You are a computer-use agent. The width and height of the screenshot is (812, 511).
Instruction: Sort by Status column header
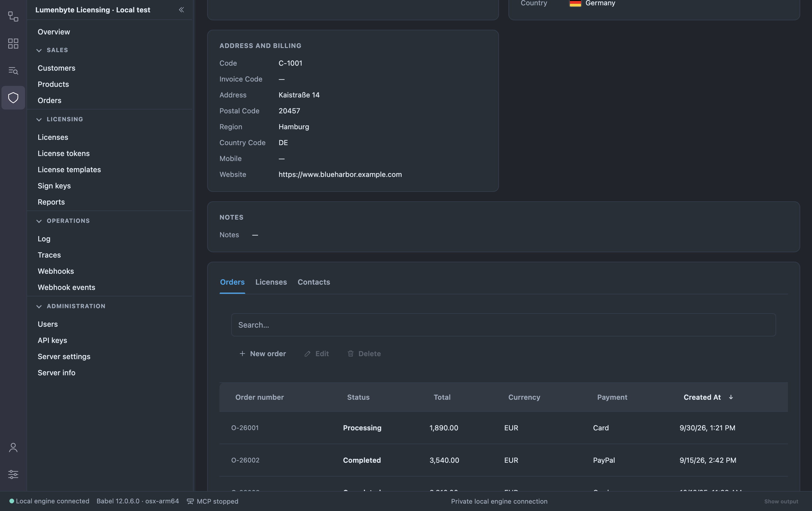358,397
